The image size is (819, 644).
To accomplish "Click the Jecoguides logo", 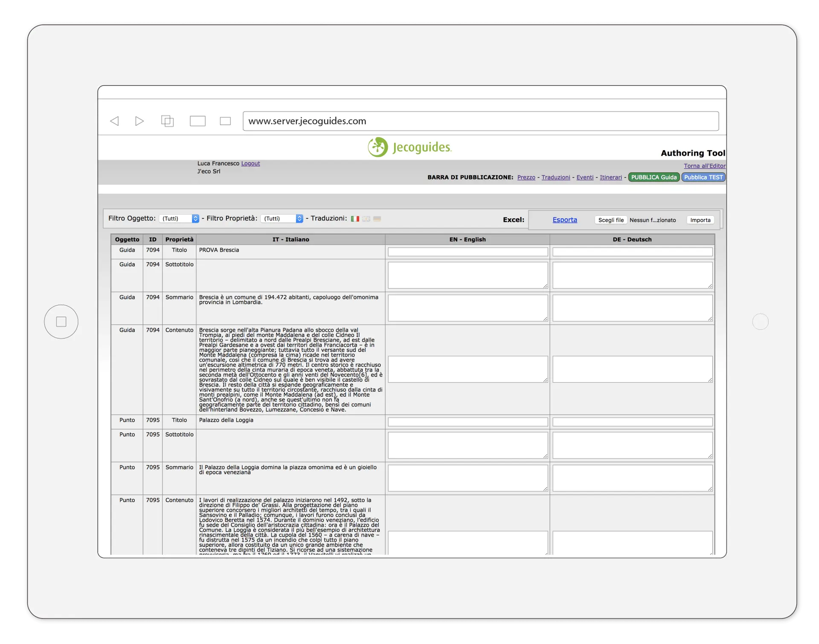I will pyautogui.click(x=409, y=147).
